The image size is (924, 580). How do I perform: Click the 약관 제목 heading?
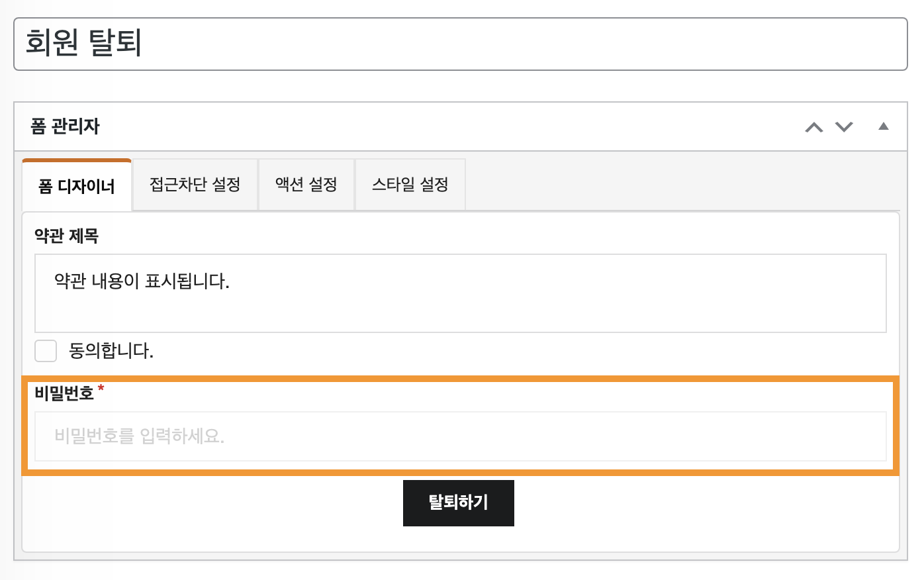[66, 236]
